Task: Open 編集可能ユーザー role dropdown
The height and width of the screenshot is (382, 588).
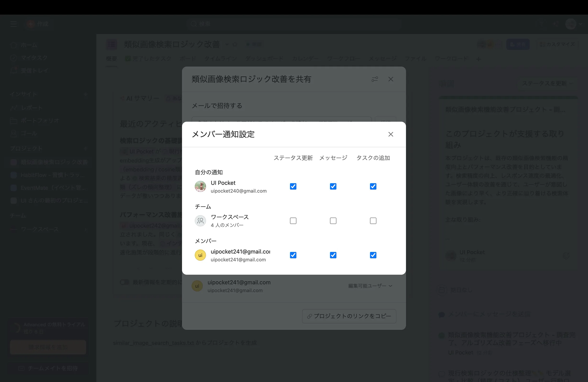Action: click(x=370, y=286)
